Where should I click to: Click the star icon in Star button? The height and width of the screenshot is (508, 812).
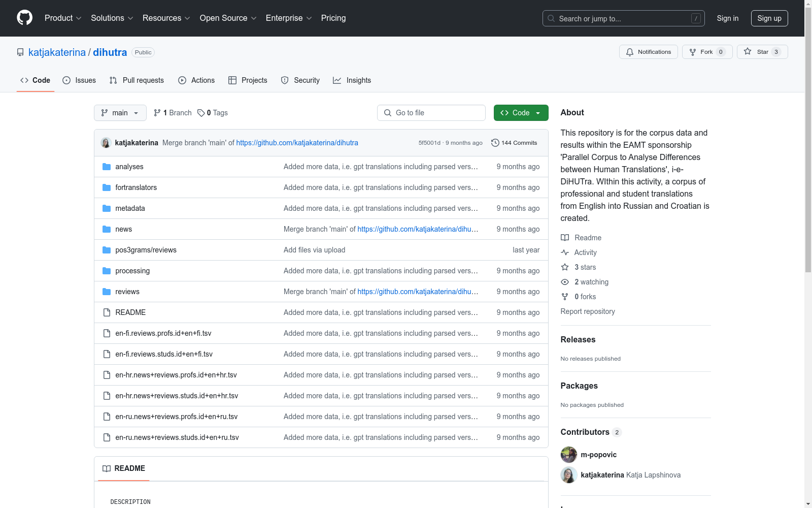click(x=748, y=51)
